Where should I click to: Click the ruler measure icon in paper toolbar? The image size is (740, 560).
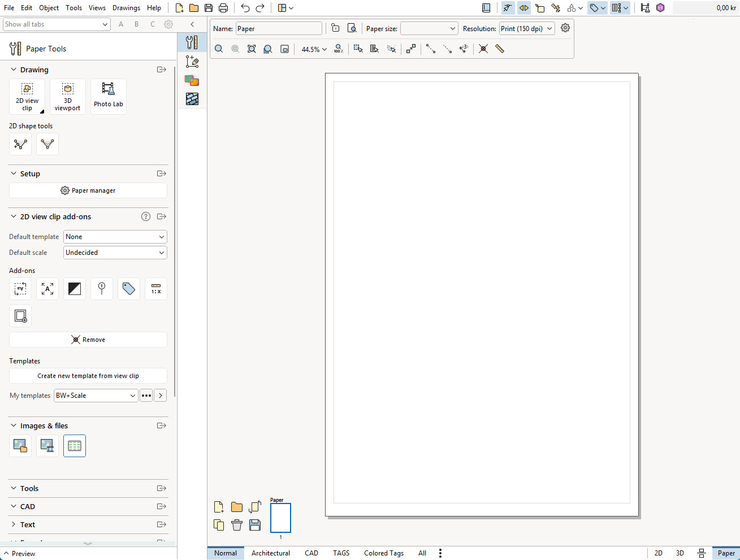coord(500,49)
